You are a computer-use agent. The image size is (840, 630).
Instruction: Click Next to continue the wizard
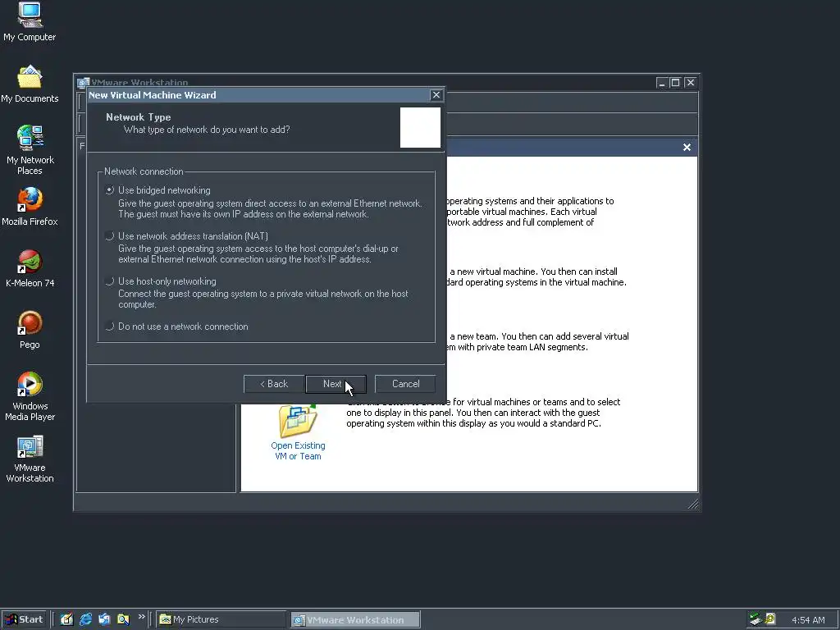tap(336, 384)
